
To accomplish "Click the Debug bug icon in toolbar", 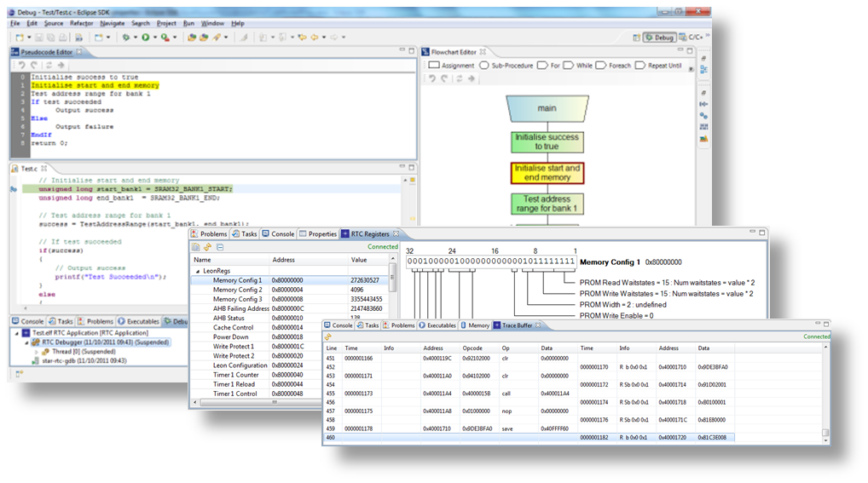I will [125, 37].
